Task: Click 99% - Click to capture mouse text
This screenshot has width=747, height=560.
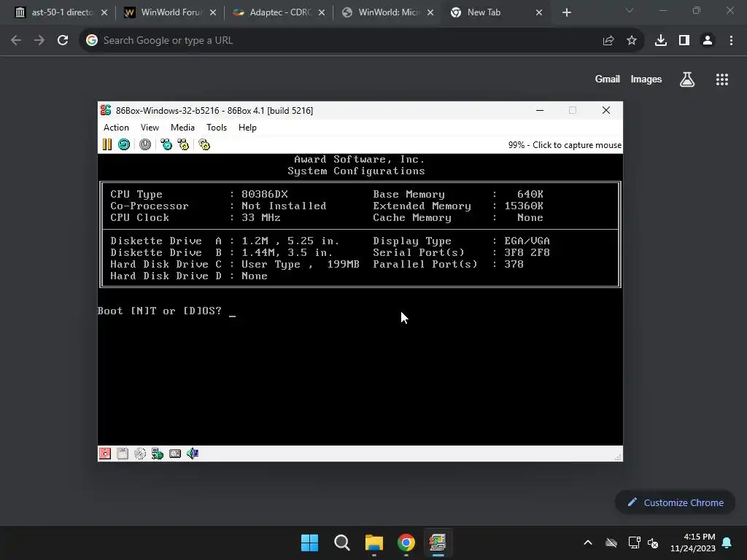Action: click(565, 145)
